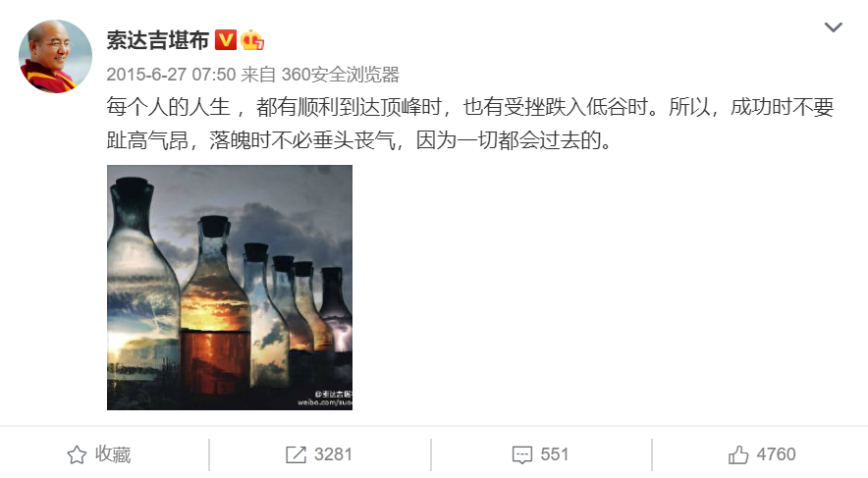
Task: Open the post timestamp 2015-6-27 07:50
Action: (x=171, y=75)
